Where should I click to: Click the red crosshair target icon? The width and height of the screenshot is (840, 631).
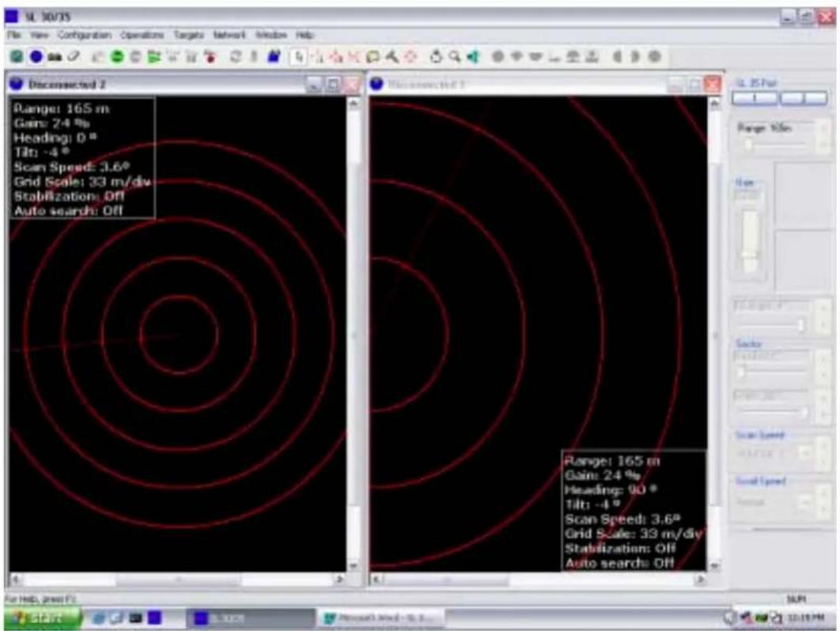click(411, 57)
